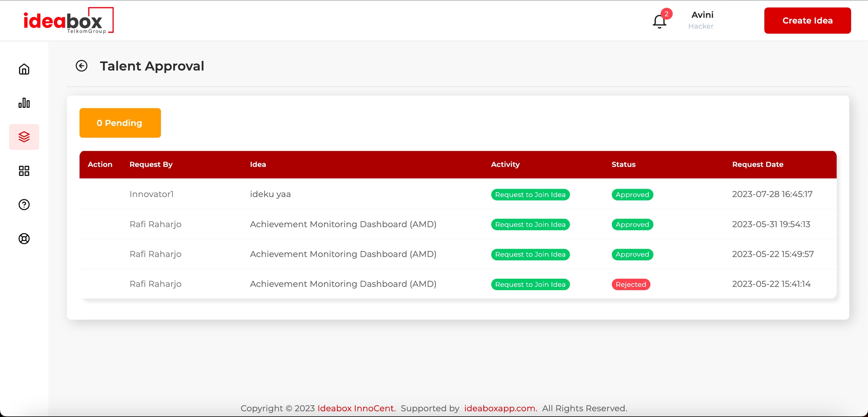The image size is (868, 417).
Task: Select the layers stack sidebar icon
Action: pyautogui.click(x=24, y=137)
